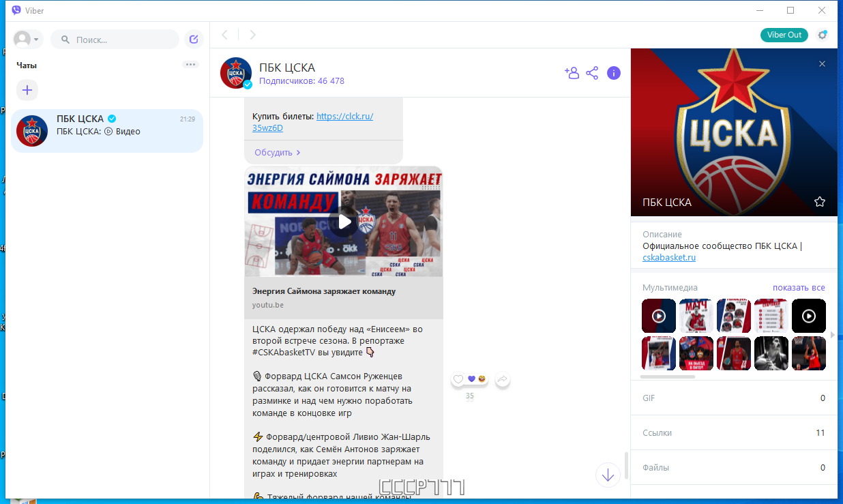
Task: Toggle the purple heart reaction on the post
Action: pyautogui.click(x=470, y=378)
